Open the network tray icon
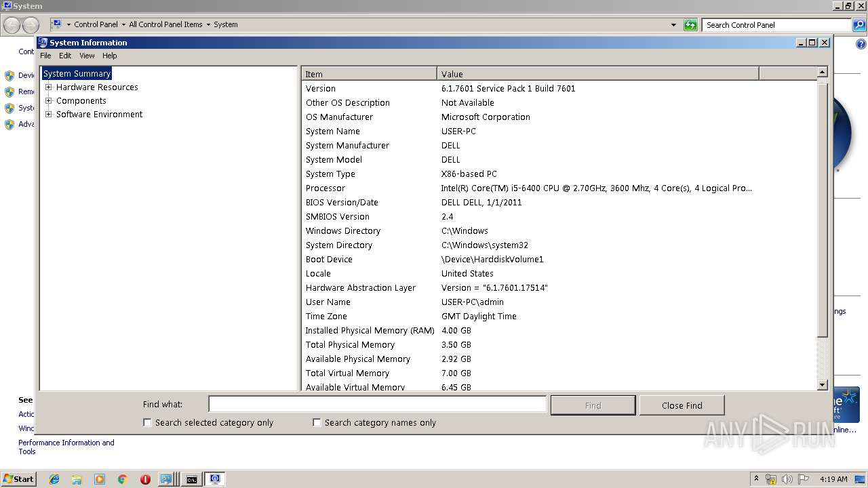The width and height of the screenshot is (868, 488). coord(771,479)
